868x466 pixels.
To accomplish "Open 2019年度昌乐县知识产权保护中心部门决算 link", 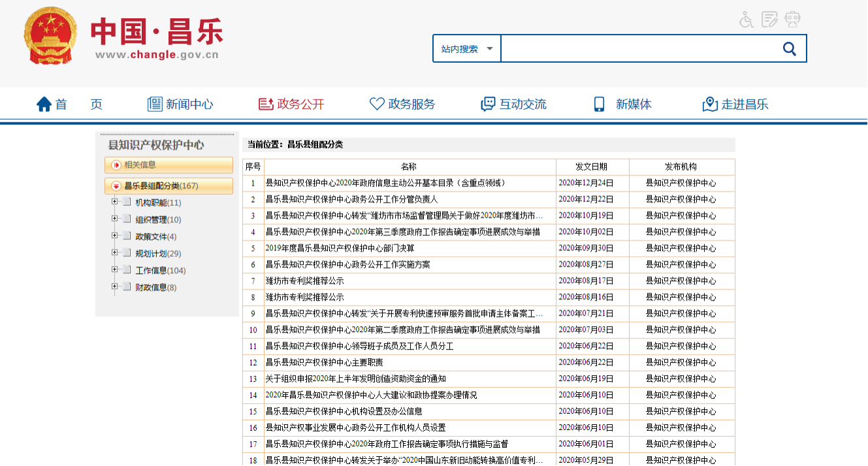I will click(x=340, y=248).
